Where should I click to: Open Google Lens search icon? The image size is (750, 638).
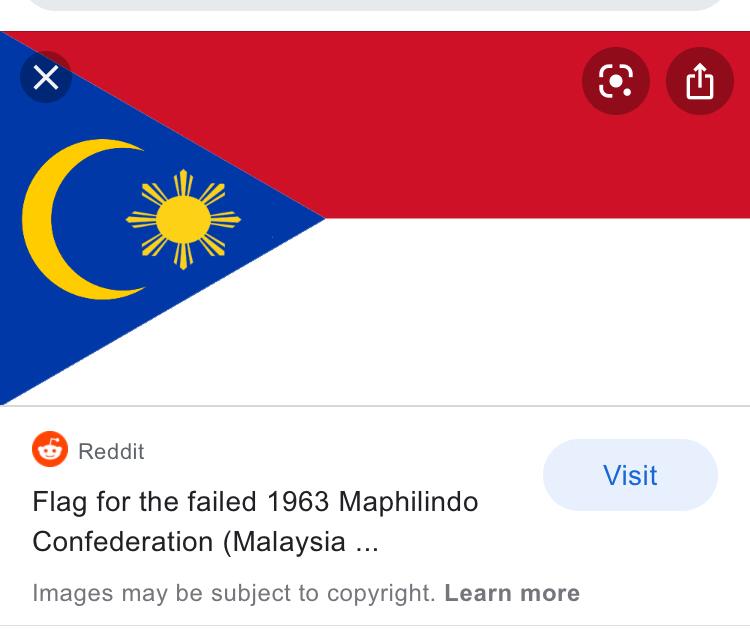point(616,81)
